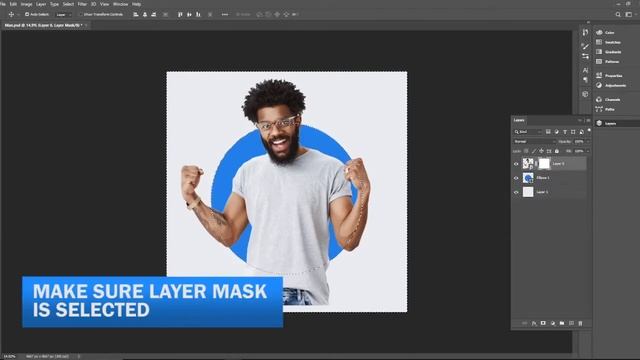Open the Image menu
Viewport: 640px width, 360px height.
(x=26, y=4)
